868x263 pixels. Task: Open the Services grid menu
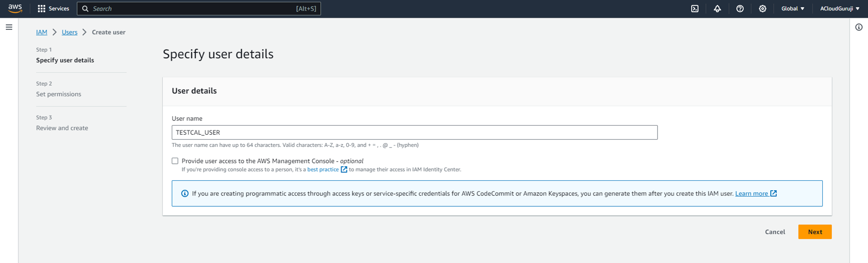point(53,9)
